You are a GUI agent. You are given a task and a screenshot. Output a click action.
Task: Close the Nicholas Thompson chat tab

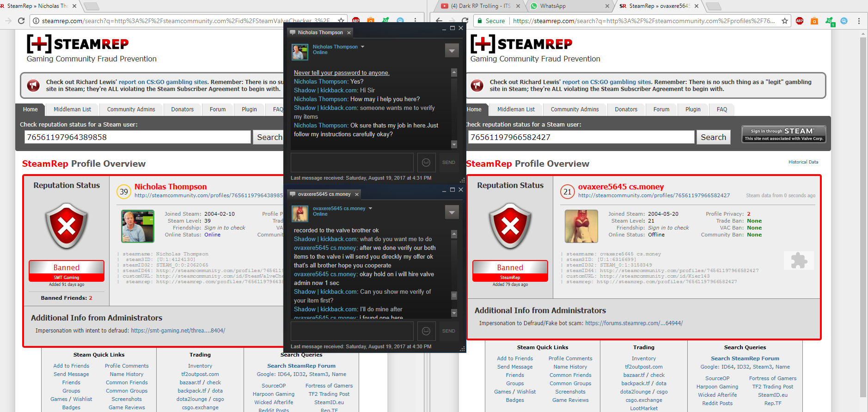349,32
